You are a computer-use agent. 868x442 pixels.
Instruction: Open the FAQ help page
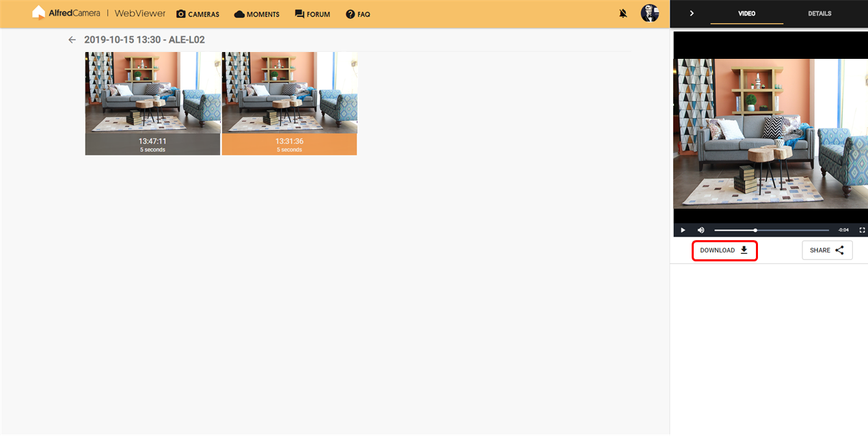357,14
